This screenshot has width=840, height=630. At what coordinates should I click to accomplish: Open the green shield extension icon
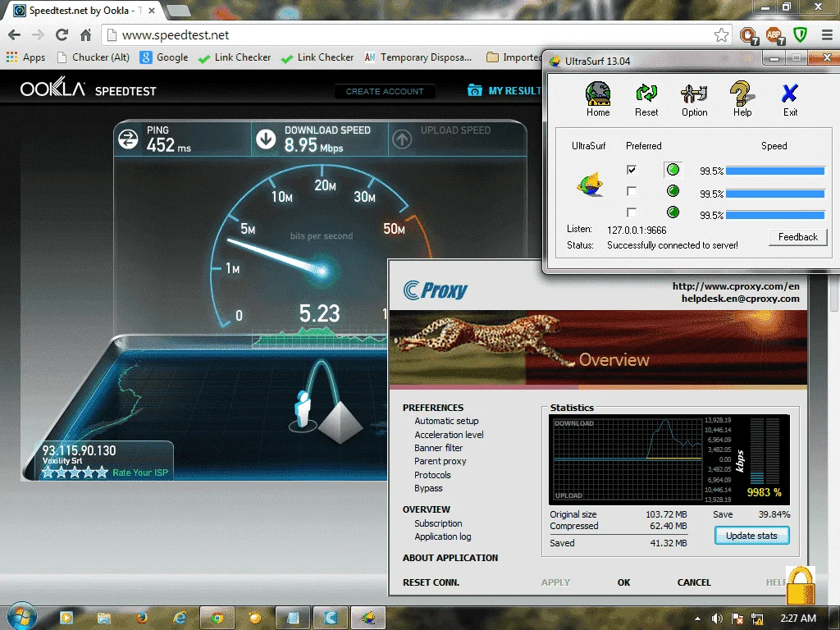801,35
